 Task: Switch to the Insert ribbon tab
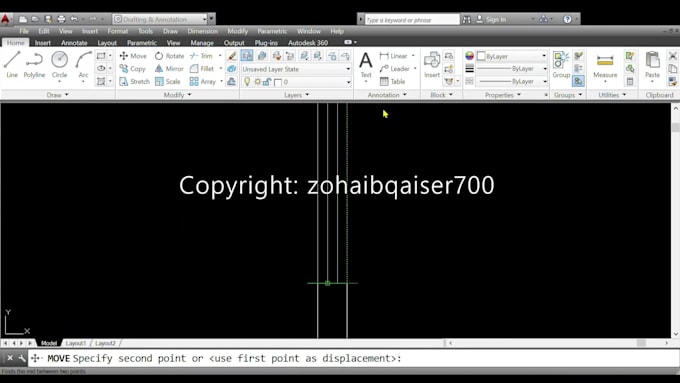click(42, 43)
